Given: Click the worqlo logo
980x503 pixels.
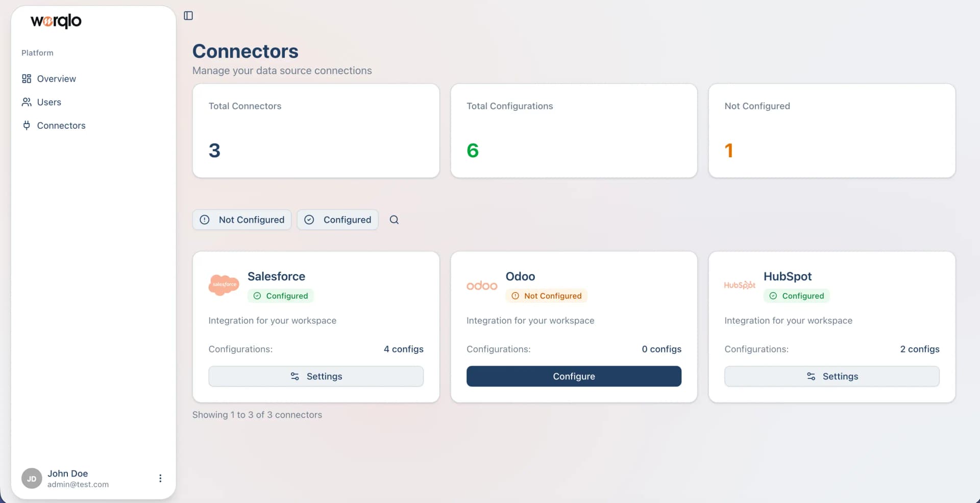Looking at the screenshot, I should [55, 21].
